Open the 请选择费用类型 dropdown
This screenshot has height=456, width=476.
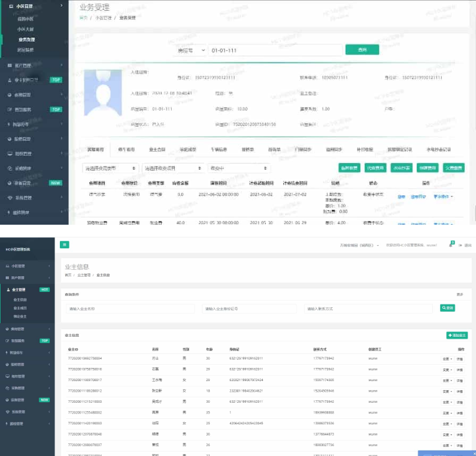tap(110, 168)
